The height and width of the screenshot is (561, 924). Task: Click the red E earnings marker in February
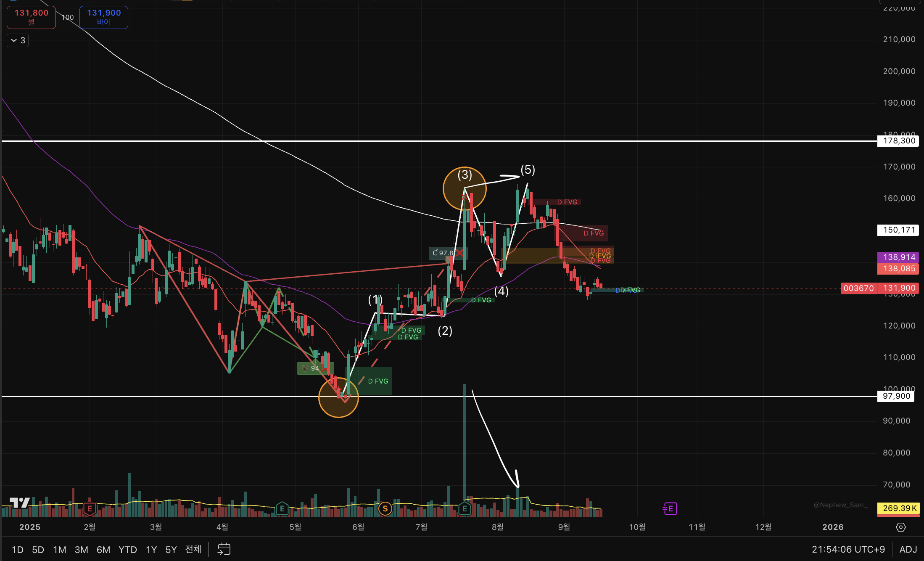point(90,508)
